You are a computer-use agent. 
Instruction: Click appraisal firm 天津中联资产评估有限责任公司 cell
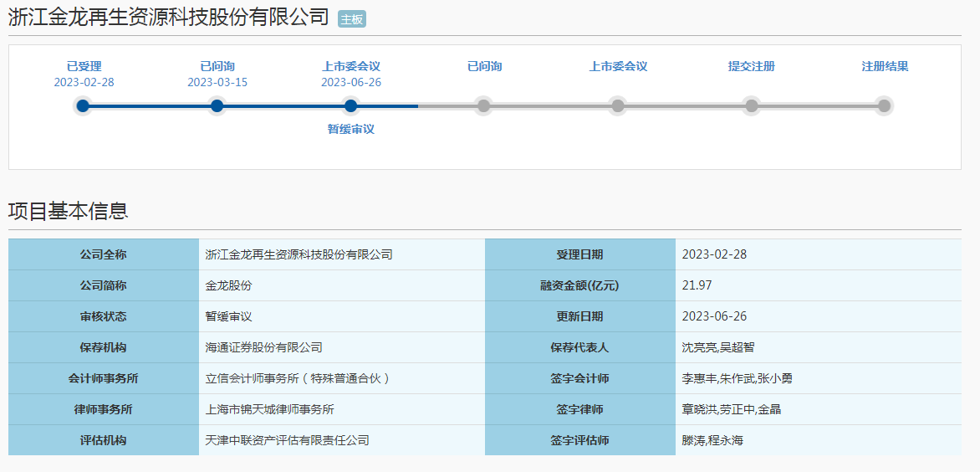[287, 440]
